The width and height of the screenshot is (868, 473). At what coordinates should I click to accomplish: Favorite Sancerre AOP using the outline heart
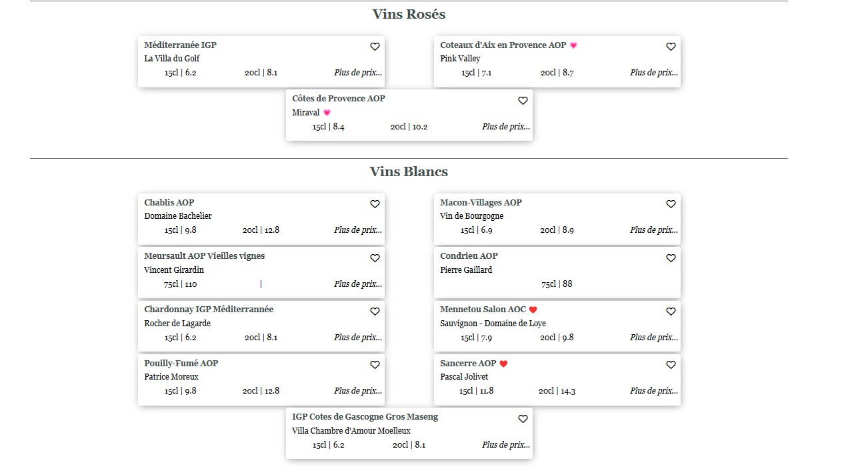click(x=671, y=365)
